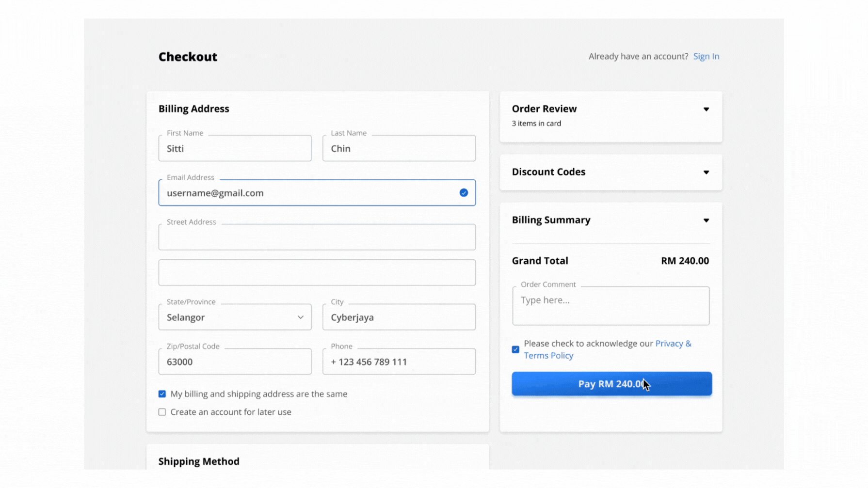Click the second street address line field

pyautogui.click(x=317, y=273)
